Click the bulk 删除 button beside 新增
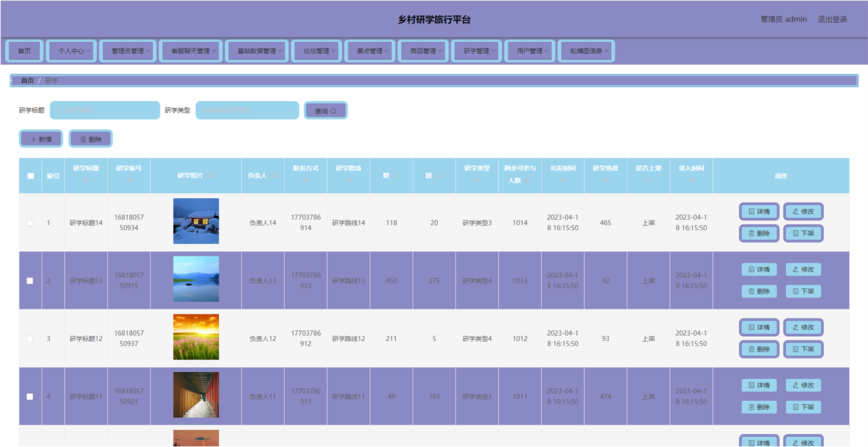The image size is (868, 447). coord(90,139)
